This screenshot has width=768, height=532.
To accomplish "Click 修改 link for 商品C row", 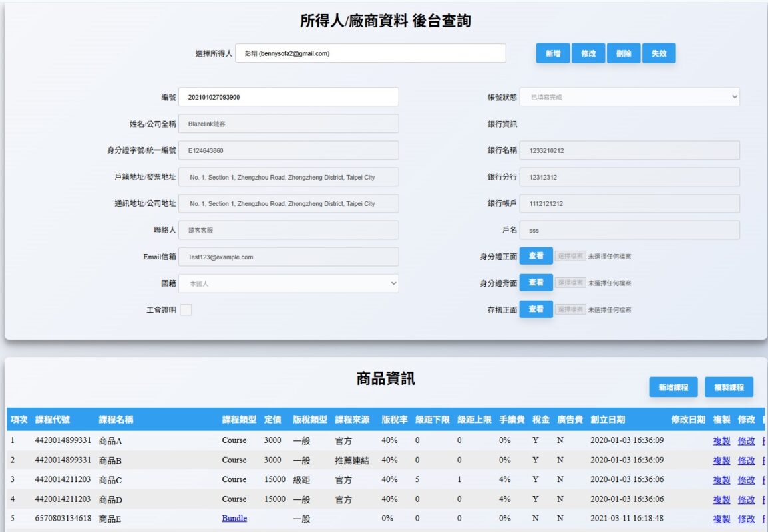I will click(746, 480).
